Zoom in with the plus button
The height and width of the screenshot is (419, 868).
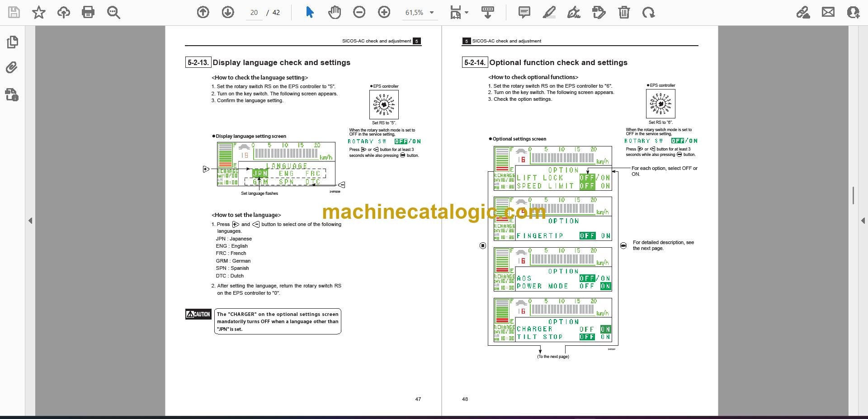pyautogui.click(x=384, y=12)
